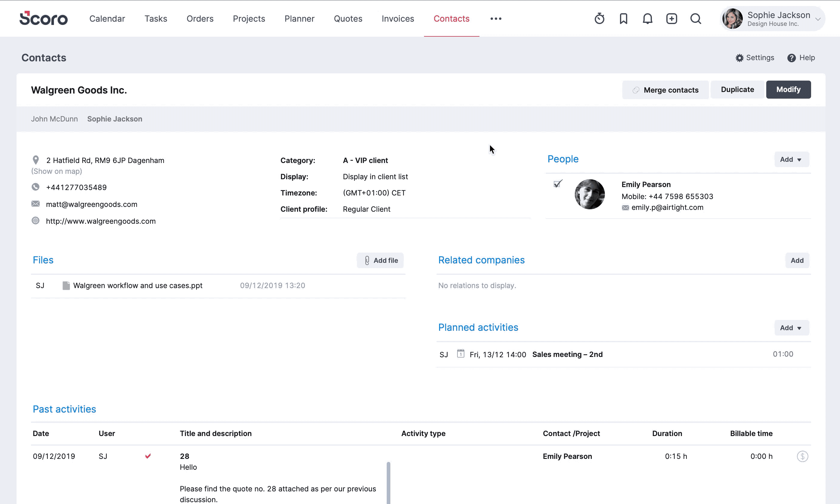Click the address map pin icon
Image resolution: width=840 pixels, height=504 pixels.
[x=36, y=160]
